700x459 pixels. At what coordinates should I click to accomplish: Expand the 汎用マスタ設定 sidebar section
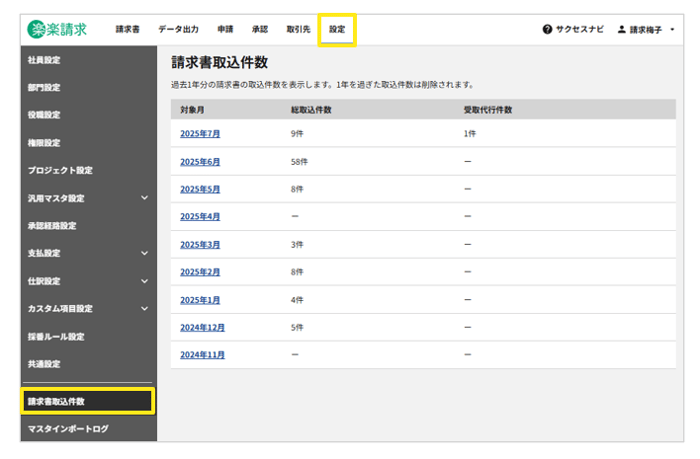pos(144,198)
